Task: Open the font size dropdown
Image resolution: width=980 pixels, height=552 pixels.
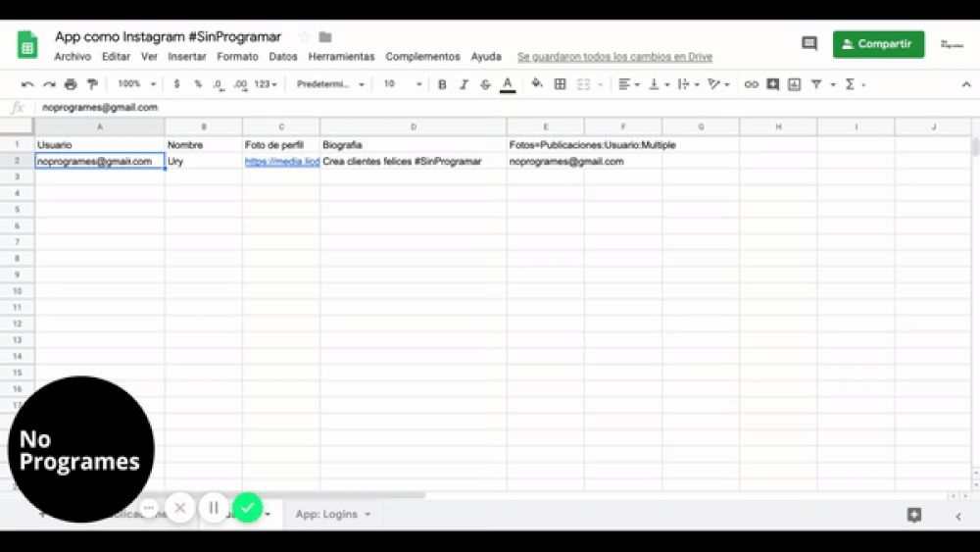Action: point(403,83)
